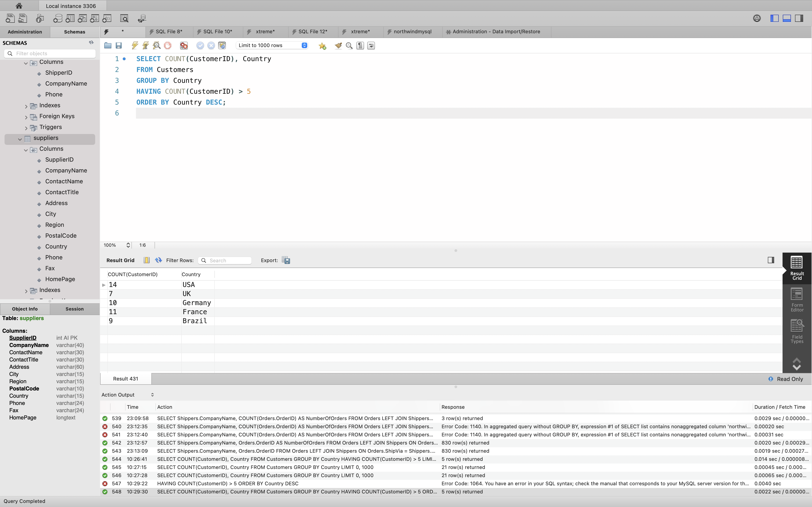Save the script with the floppy disk icon
Screen dimensions: 812x507
point(118,45)
